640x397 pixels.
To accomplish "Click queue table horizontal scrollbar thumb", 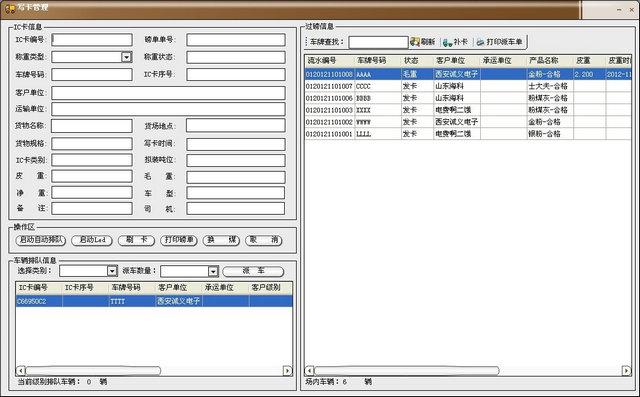I will pos(93,370).
